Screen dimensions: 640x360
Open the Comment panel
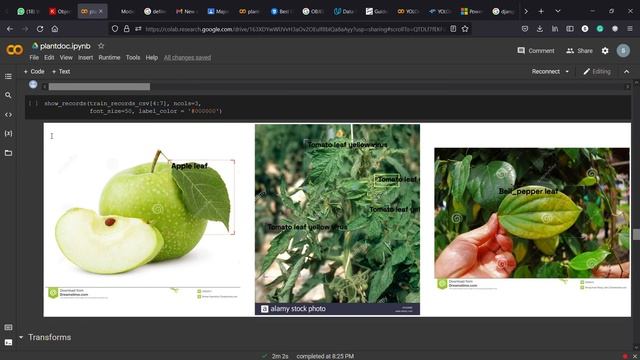coord(536,51)
